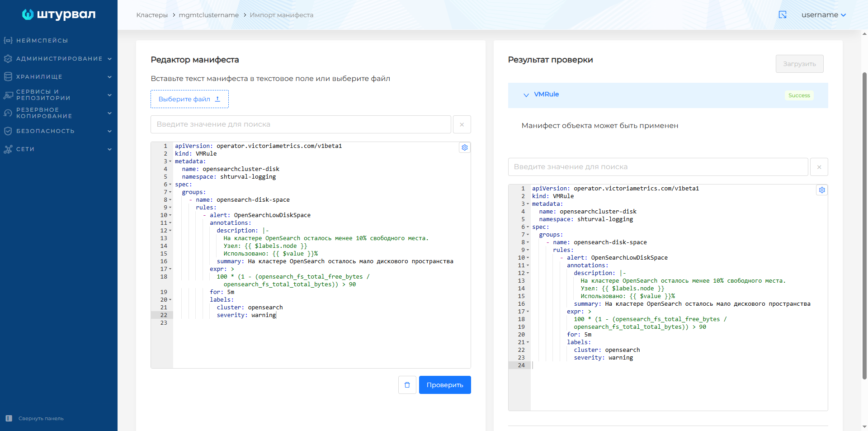
Task: Click the Сервисы и репозитории icon
Action: coord(8,95)
